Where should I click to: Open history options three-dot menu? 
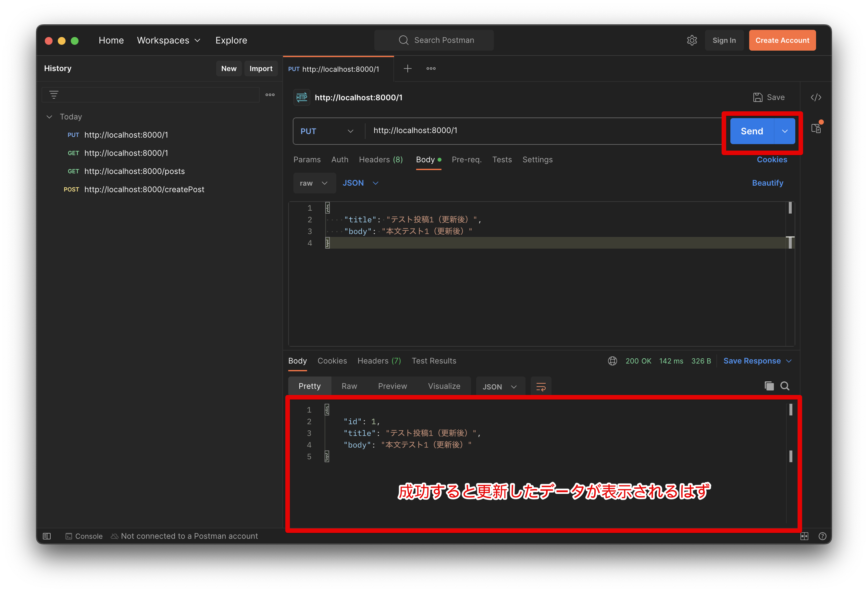coord(270,95)
